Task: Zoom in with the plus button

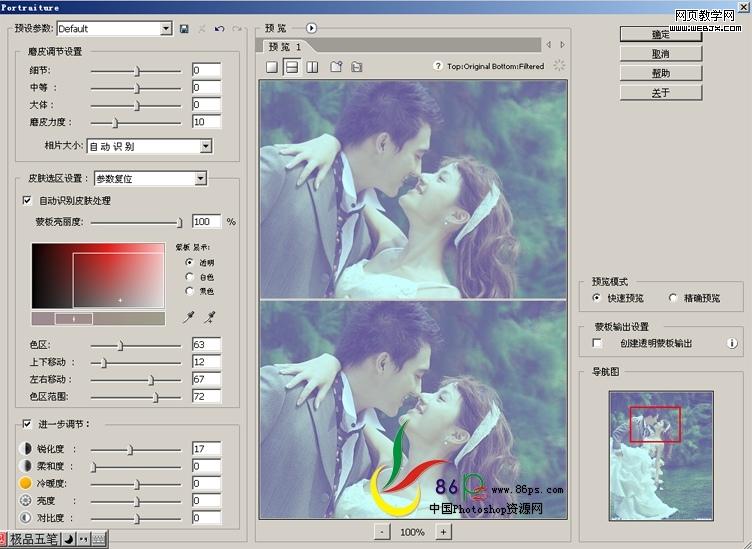Action: pyautogui.click(x=444, y=532)
